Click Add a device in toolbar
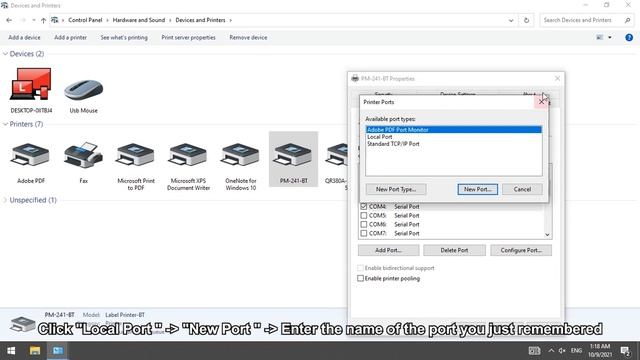 tap(24, 38)
